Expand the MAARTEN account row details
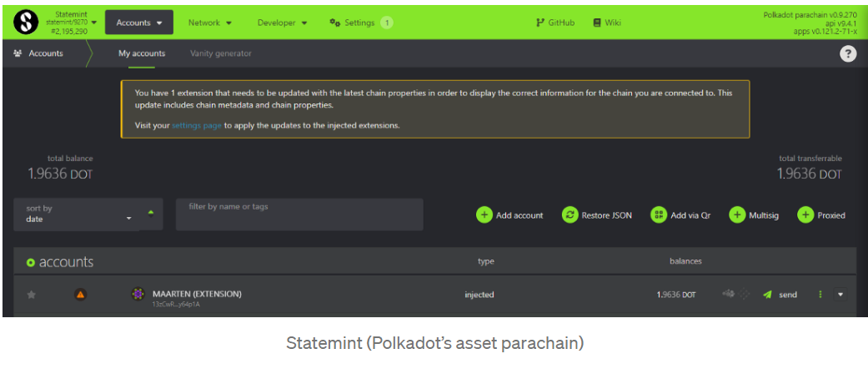 tap(840, 295)
